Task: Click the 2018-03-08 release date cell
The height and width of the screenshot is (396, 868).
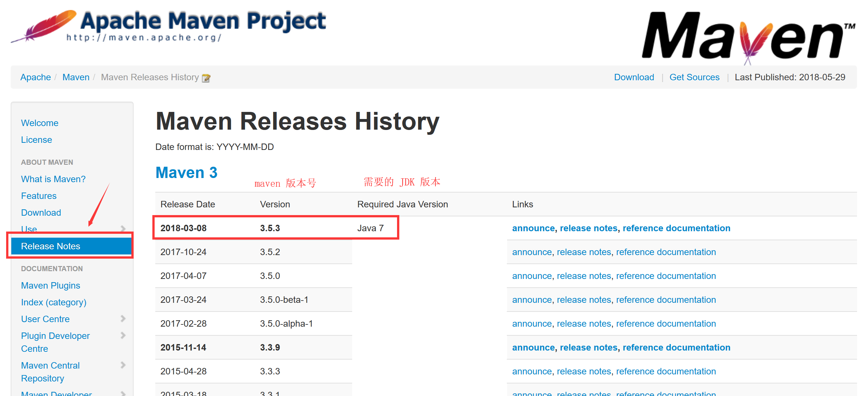Action: pos(183,228)
